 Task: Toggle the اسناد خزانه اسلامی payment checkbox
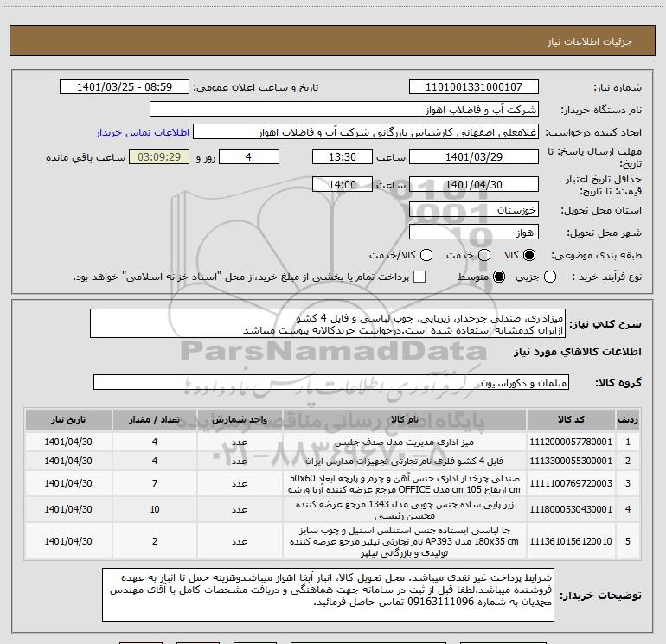click(419, 277)
